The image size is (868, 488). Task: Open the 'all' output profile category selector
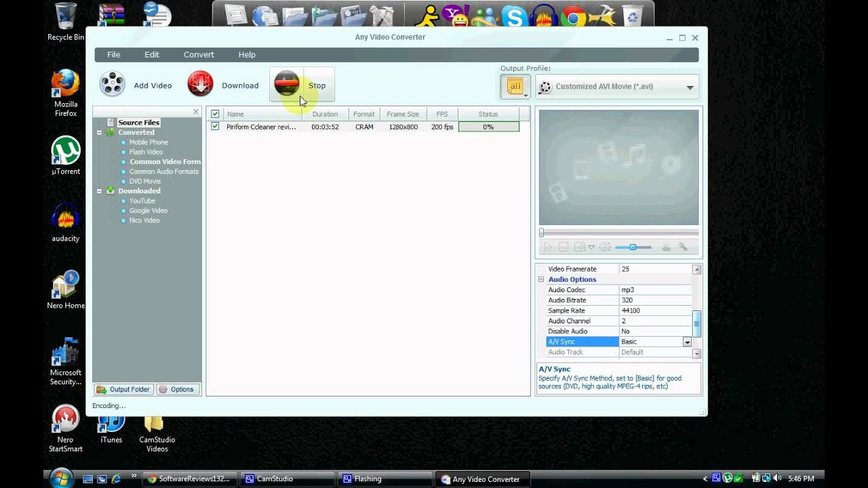pos(515,86)
